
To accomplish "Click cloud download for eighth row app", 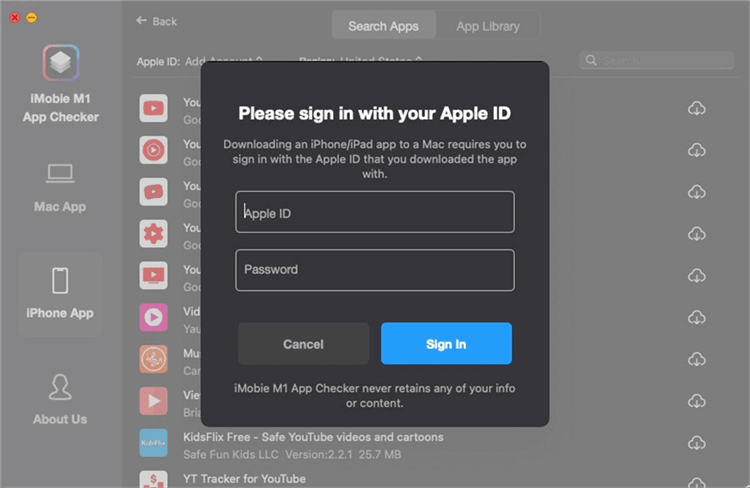I will tap(697, 401).
